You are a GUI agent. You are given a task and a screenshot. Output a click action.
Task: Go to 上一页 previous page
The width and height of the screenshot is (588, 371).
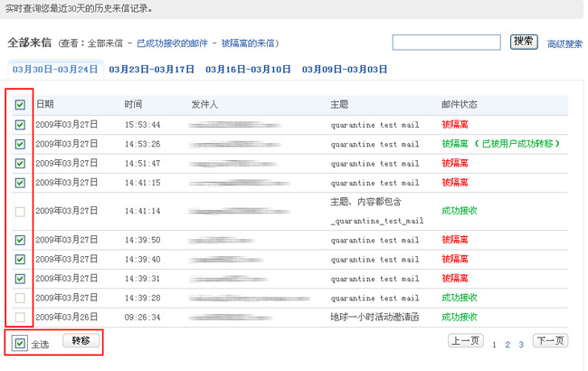tap(466, 341)
